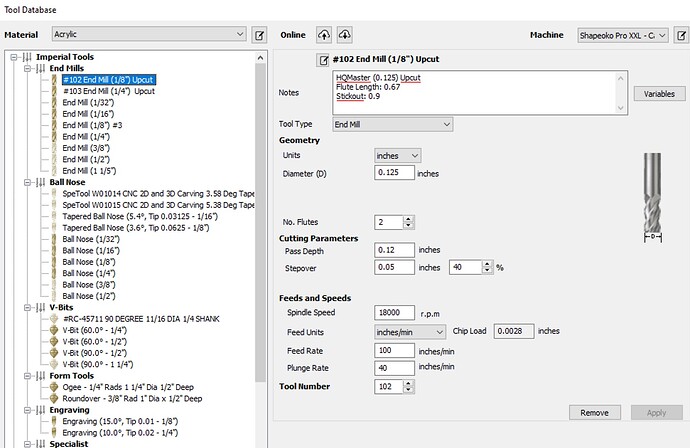Click the icon of Ogee form tool
Image resolution: width=690 pixels, height=448 pixels.
(54, 387)
